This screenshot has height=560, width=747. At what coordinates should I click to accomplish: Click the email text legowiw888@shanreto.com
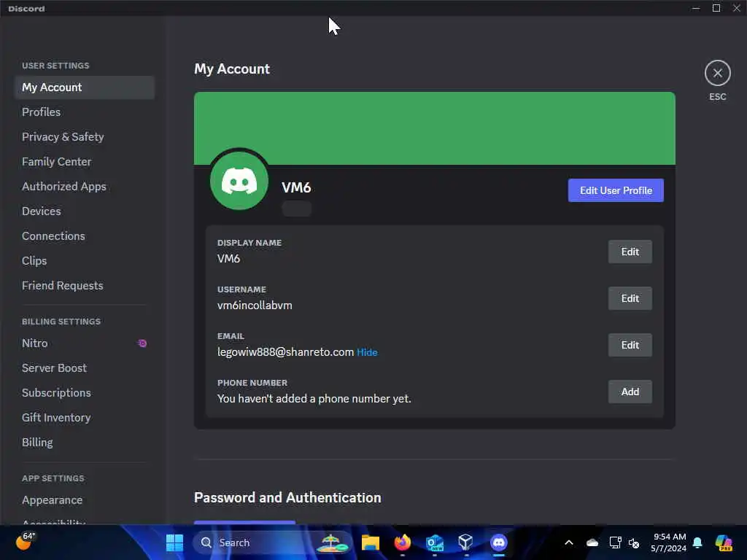coord(285,352)
